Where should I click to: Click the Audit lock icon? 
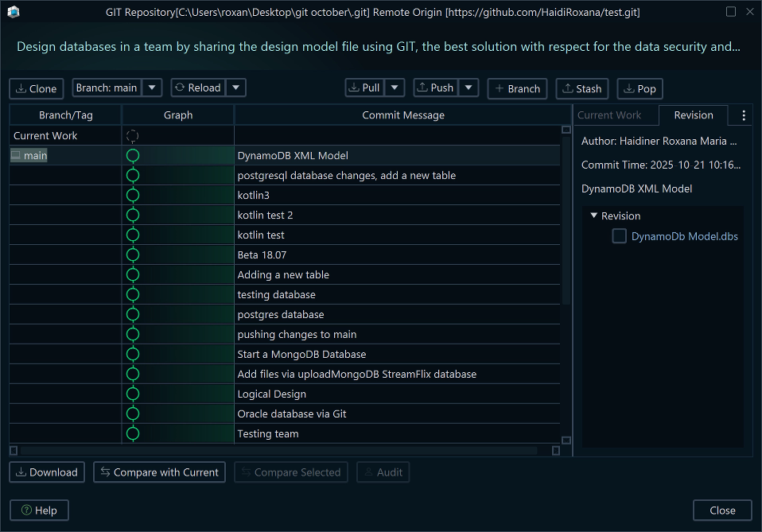[x=369, y=472]
